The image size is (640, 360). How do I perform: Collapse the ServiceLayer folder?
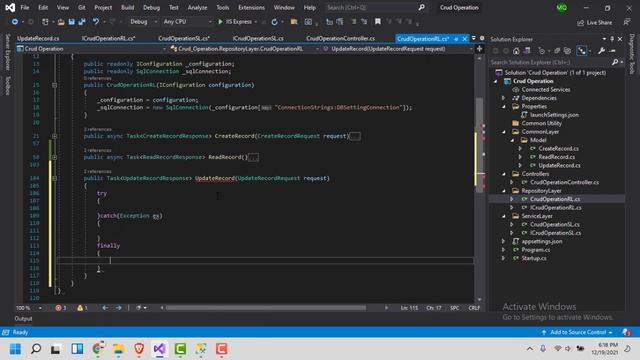pos(504,216)
